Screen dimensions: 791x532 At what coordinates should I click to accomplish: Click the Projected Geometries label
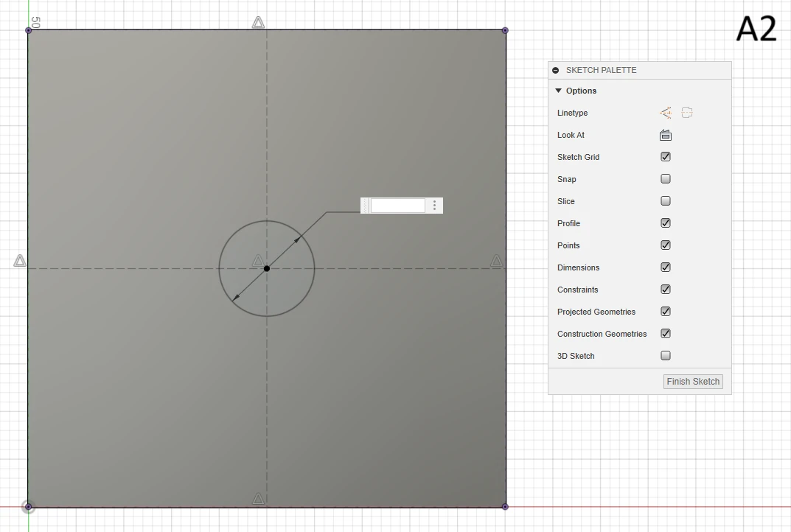(x=596, y=312)
